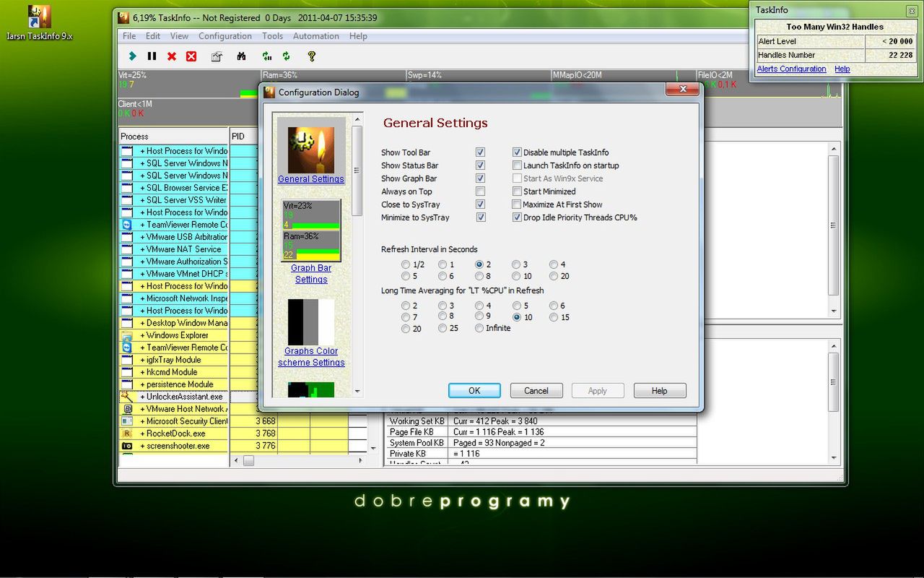Choose Infinite long time averaging
924x578 pixels.
(x=479, y=328)
